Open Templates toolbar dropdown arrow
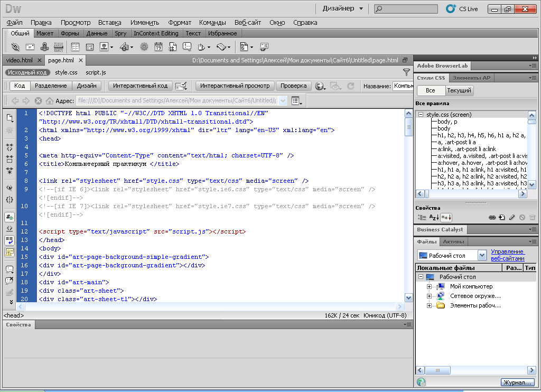Viewport: 541px width, 392px height. [x=251, y=47]
